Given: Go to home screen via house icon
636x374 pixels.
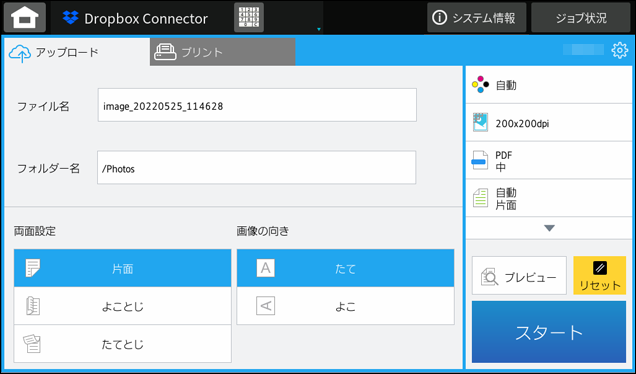Looking at the screenshot, I should [25, 18].
